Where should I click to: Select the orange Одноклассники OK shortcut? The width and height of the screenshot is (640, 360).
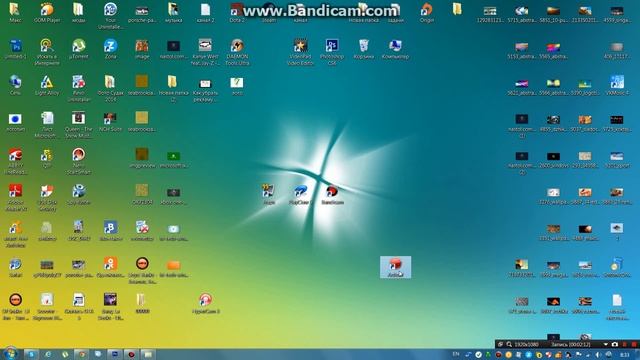click(110, 267)
